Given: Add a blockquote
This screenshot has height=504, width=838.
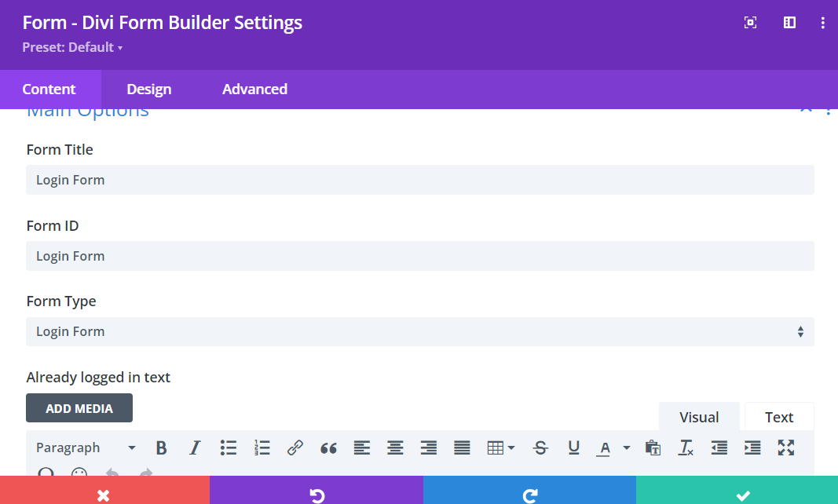Looking at the screenshot, I should (x=328, y=447).
